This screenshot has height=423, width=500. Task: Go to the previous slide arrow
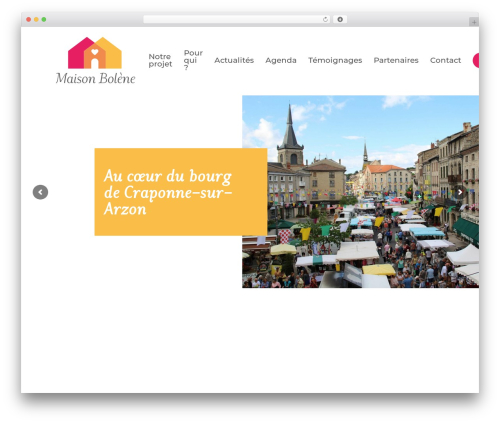[x=40, y=192]
